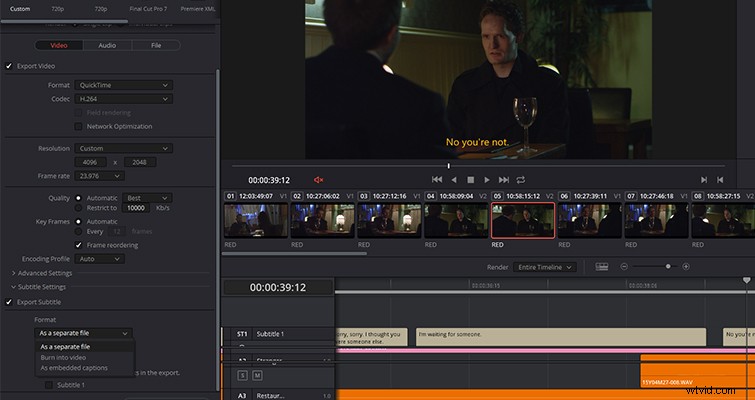755x400 pixels.
Task: Click the timeline playhead marker
Action: 746,280
